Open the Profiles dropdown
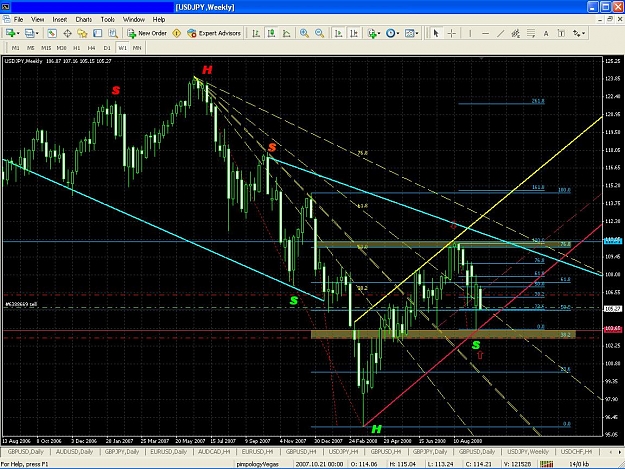The image size is (625, 469). (x=31, y=33)
